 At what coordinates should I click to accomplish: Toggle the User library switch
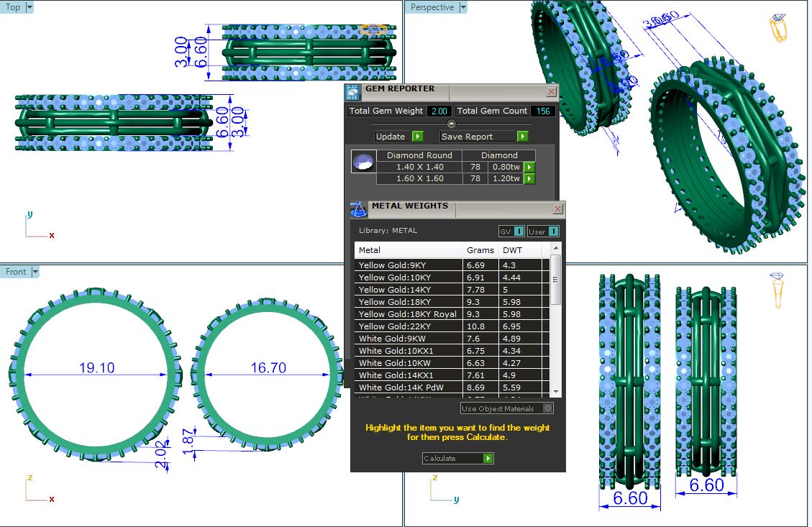click(543, 231)
